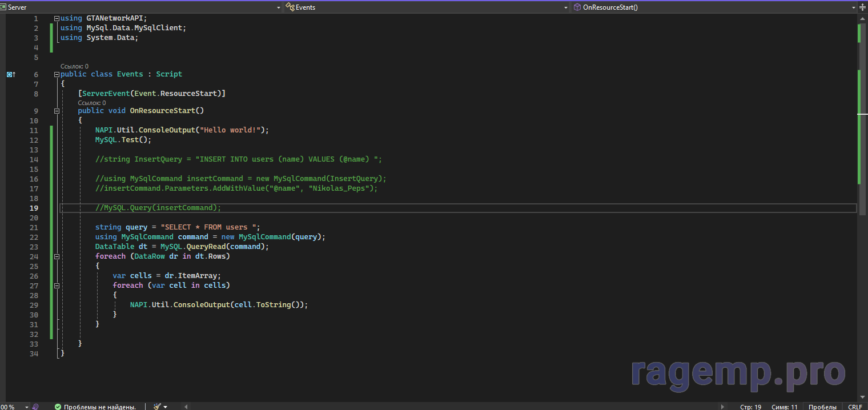The height and width of the screenshot is (410, 868).
Task: Toggle Пробелы indentation mode in status bar
Action: (822, 407)
